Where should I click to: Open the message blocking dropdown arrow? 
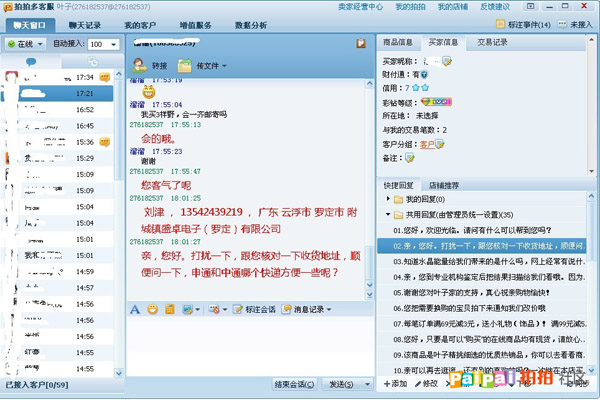(225, 309)
